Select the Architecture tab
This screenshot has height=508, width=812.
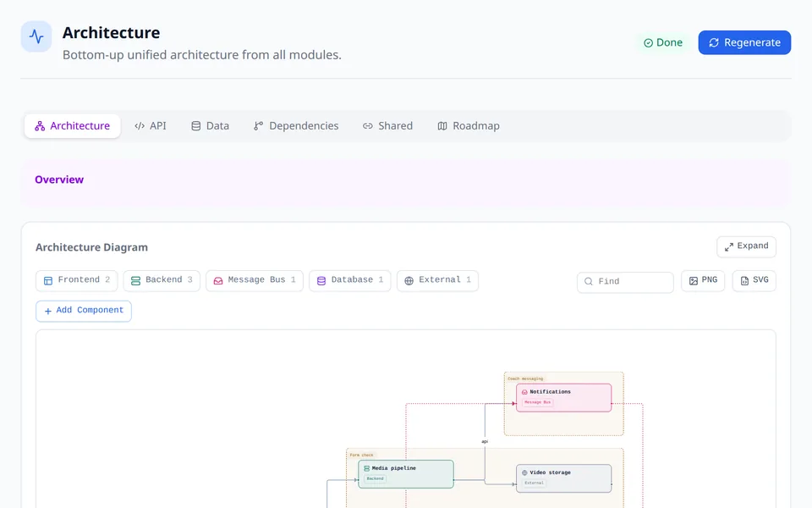[x=73, y=126]
